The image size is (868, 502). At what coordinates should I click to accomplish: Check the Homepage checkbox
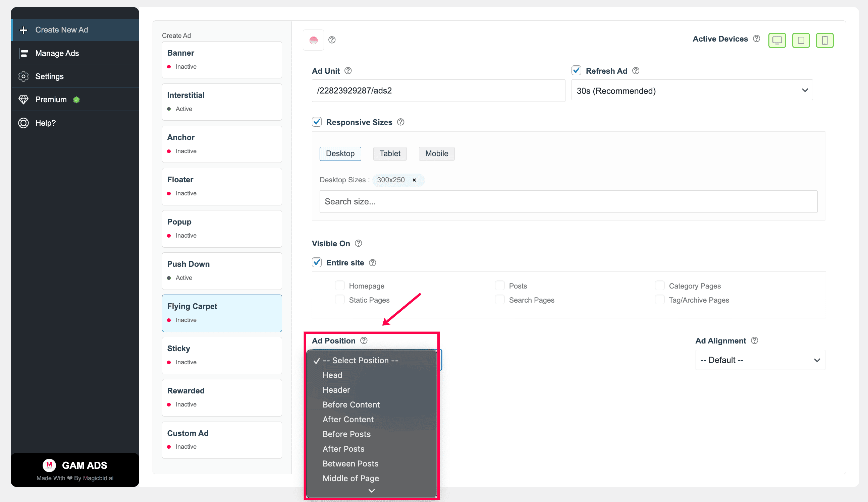click(340, 286)
